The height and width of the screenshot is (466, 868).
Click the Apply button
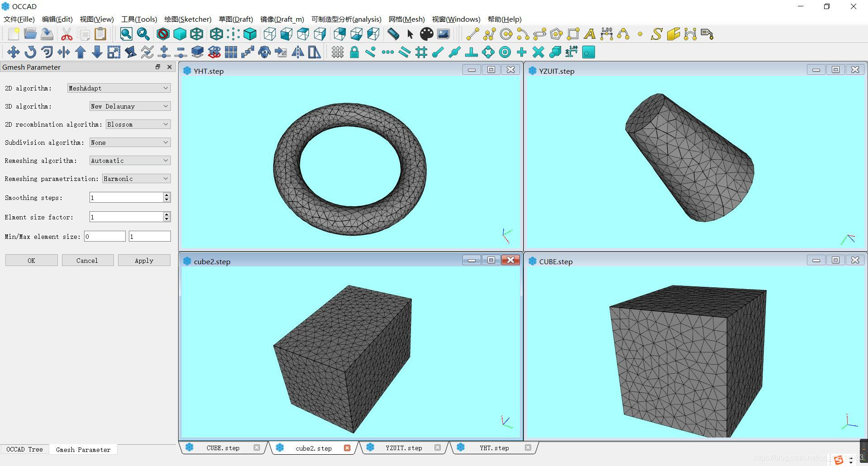coord(144,261)
